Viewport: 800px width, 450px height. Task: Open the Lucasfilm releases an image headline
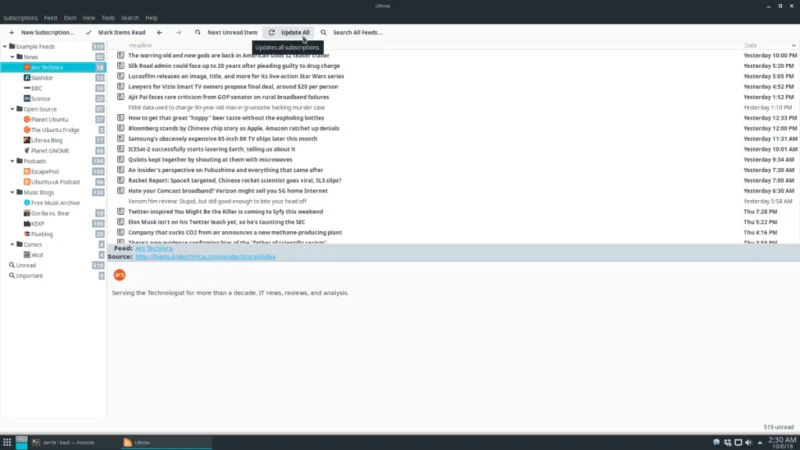pos(236,76)
